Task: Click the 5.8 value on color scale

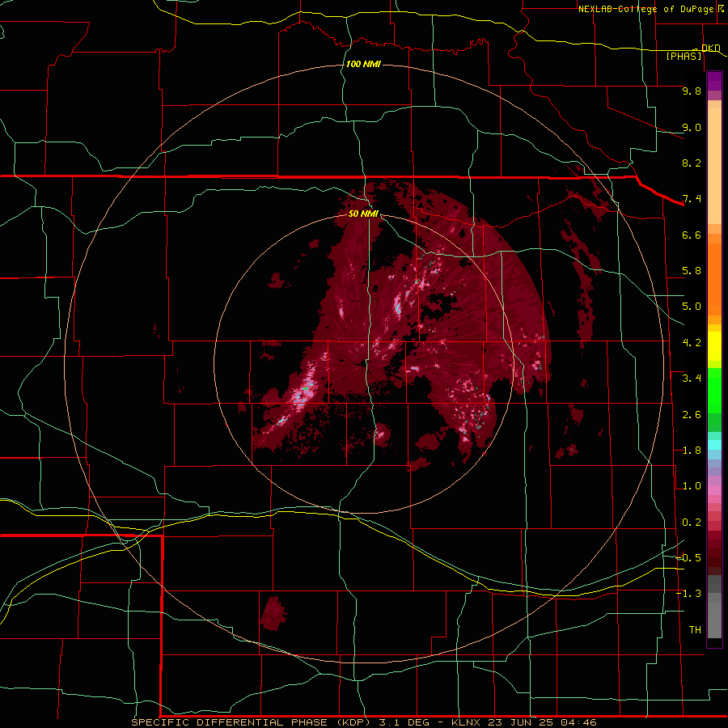Action: point(692,271)
